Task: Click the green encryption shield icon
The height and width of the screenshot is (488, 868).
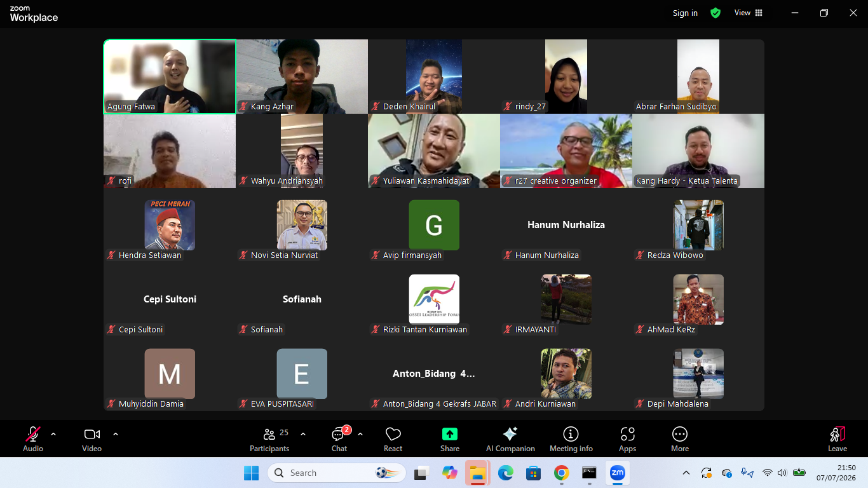Action: pyautogui.click(x=715, y=13)
